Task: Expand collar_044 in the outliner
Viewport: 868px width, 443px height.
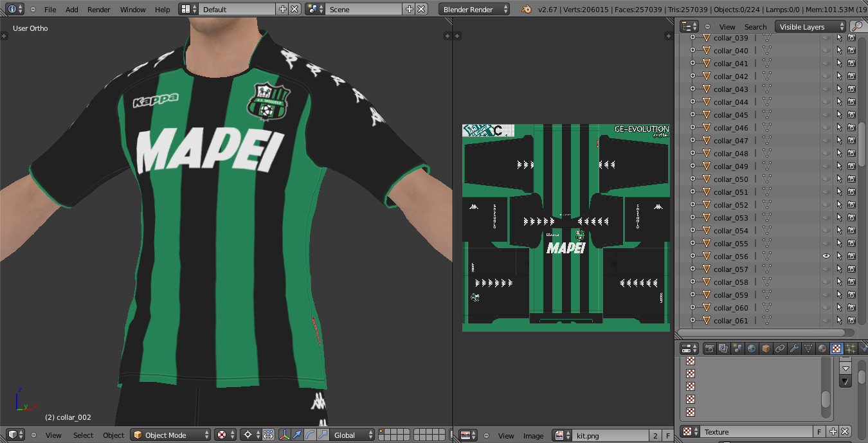Action: point(692,102)
